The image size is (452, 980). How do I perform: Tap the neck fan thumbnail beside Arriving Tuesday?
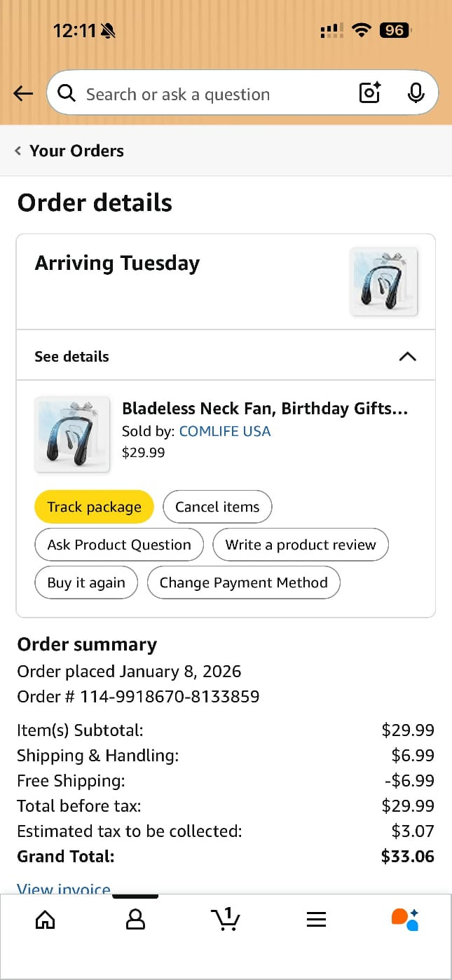[383, 281]
